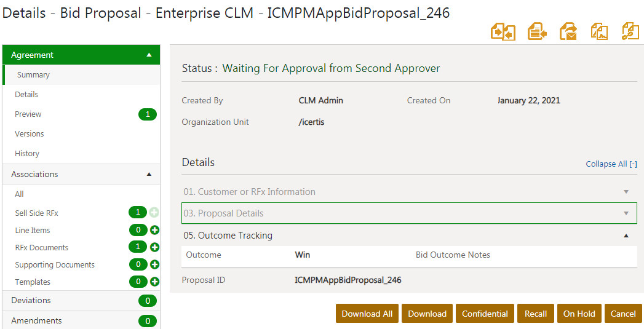The image size is (644, 329).
Task: Add a new RFx Documents association
Action: click(x=154, y=247)
